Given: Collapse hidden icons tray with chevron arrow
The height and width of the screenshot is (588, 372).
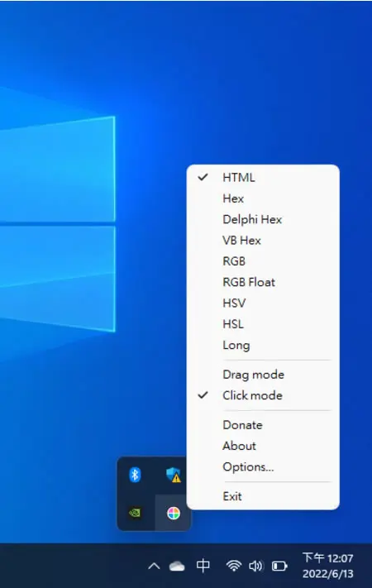Looking at the screenshot, I should 154,566.
